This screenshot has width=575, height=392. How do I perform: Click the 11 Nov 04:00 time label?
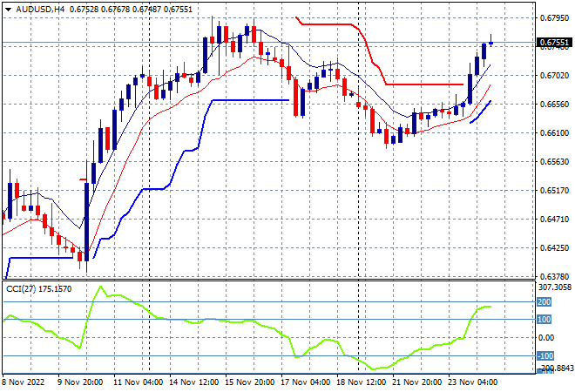(139, 382)
